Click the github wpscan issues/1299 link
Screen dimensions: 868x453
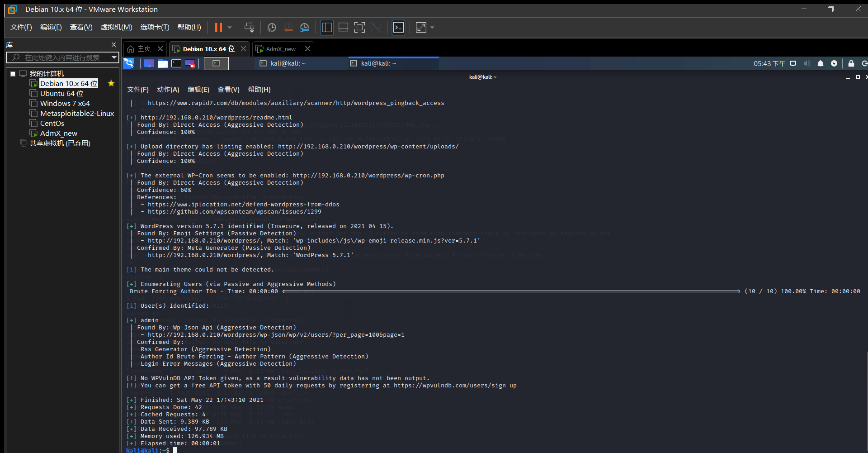tap(234, 212)
